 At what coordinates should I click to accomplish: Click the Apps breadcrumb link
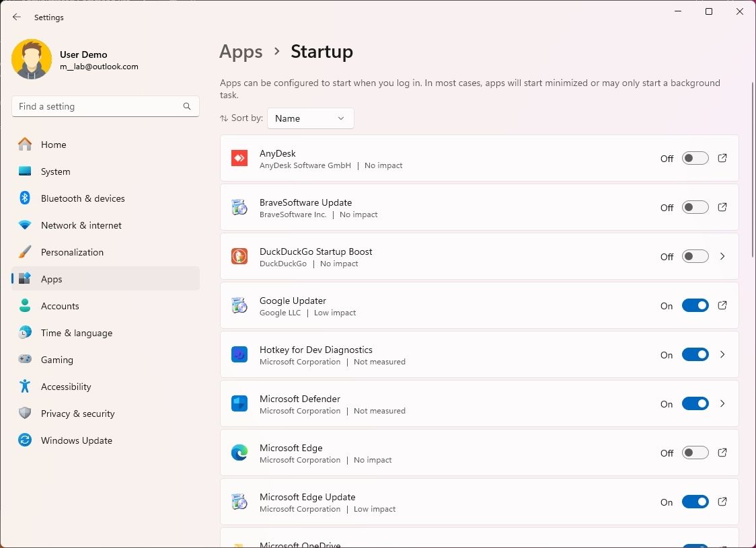tap(241, 52)
